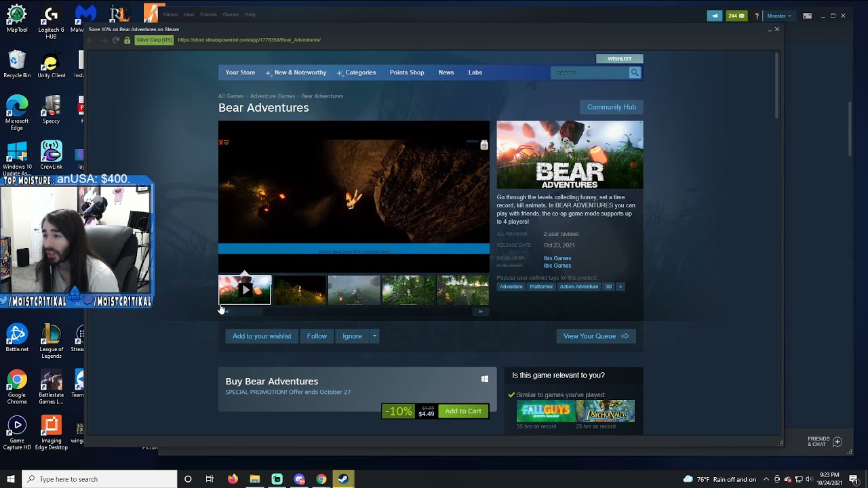Expand New & Noteworthy store menu
Image resolution: width=868 pixels, height=488 pixels.
click(x=296, y=73)
